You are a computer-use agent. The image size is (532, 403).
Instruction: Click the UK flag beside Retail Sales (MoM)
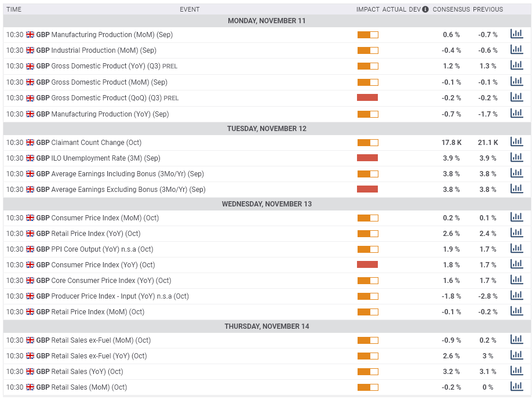pyautogui.click(x=30, y=387)
